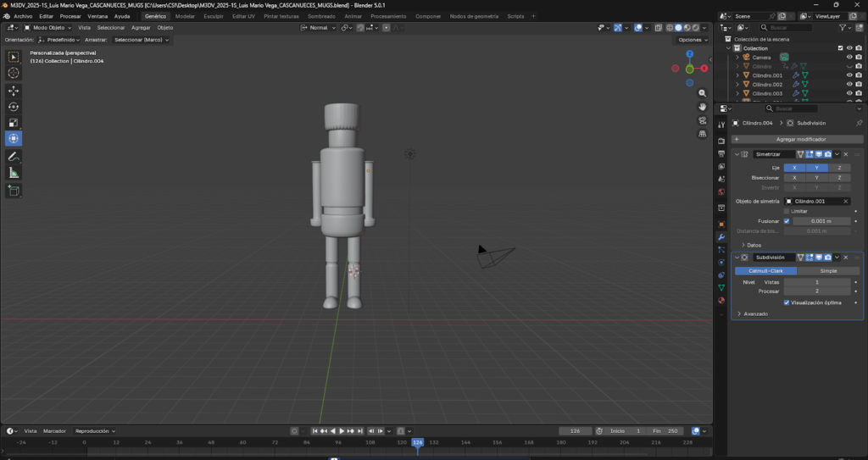Viewport: 868px width, 460px height.
Task: Select the Measure tool
Action: pos(14,173)
